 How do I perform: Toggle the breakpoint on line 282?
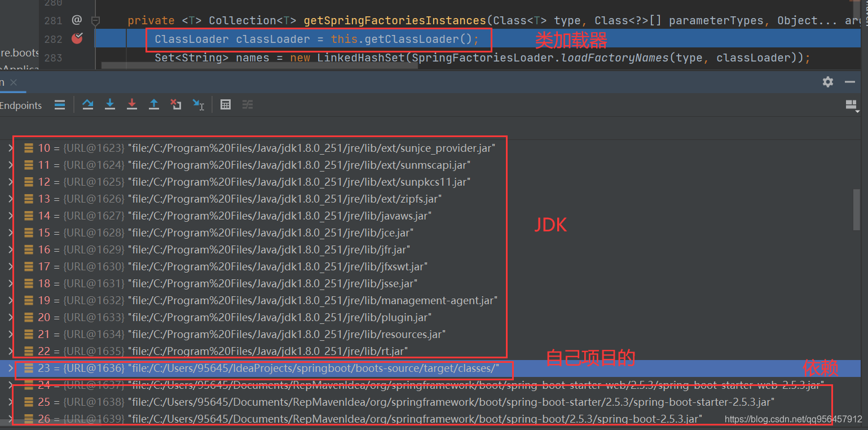pos(77,38)
